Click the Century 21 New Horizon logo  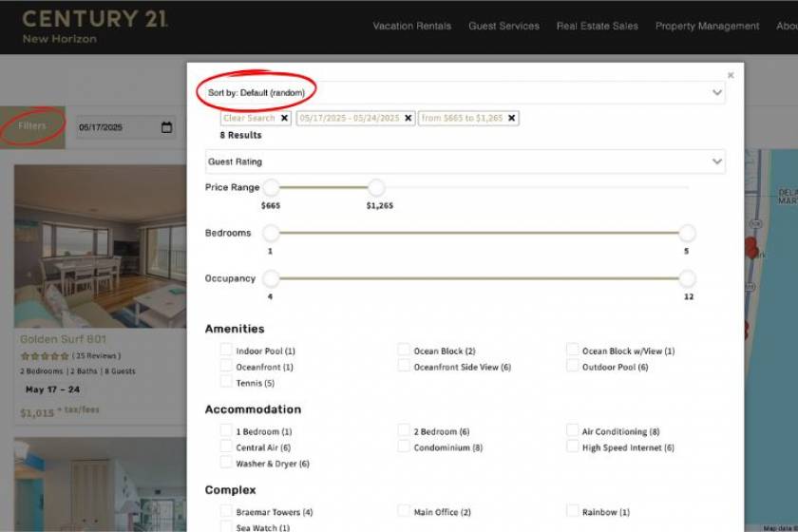[95, 27]
